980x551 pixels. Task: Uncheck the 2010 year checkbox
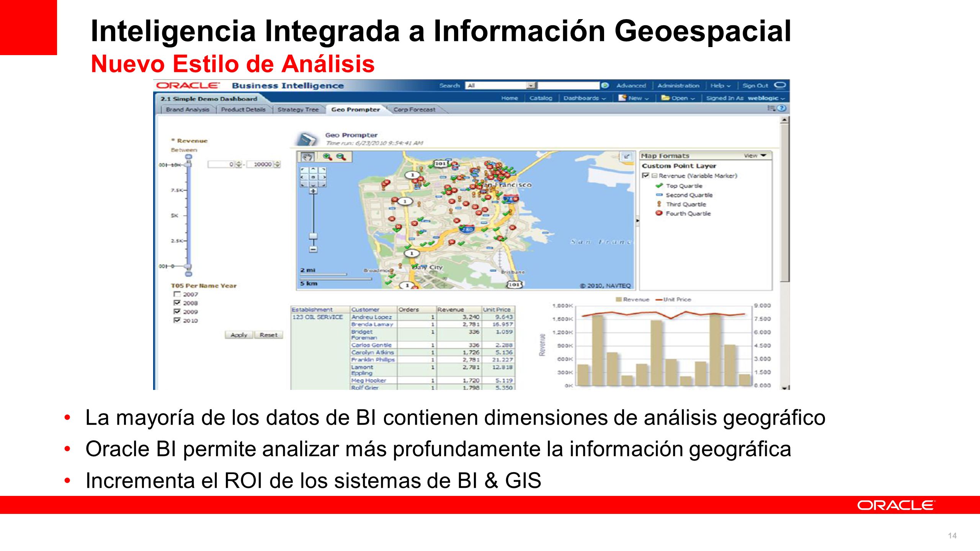[177, 321]
